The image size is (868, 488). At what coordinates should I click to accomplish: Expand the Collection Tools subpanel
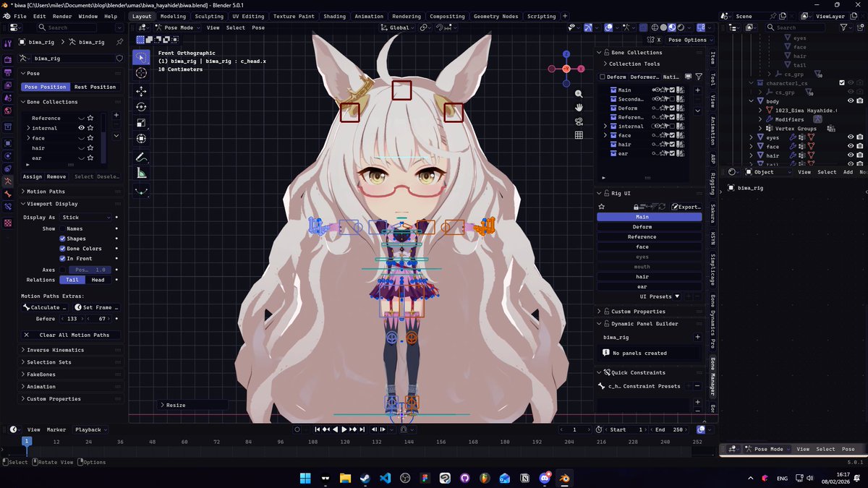pyautogui.click(x=634, y=64)
